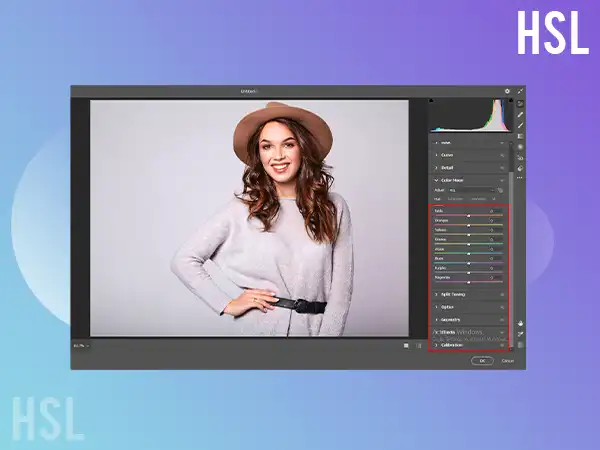Select the healing brush tool icon
Screen dimensions: 600x450
[520, 125]
